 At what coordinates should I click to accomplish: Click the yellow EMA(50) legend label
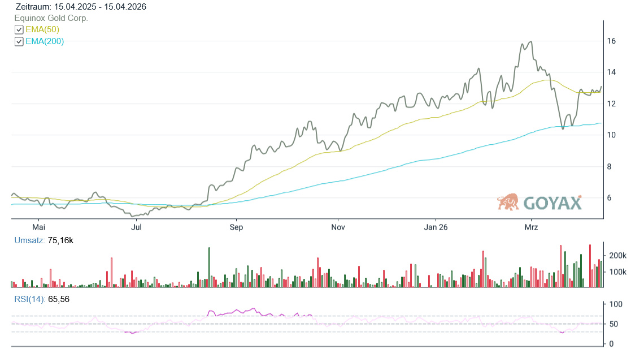coord(42,29)
